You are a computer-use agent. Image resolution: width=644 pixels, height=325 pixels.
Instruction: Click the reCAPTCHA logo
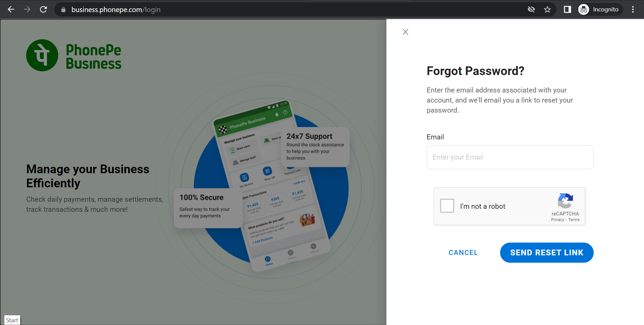pos(565,201)
